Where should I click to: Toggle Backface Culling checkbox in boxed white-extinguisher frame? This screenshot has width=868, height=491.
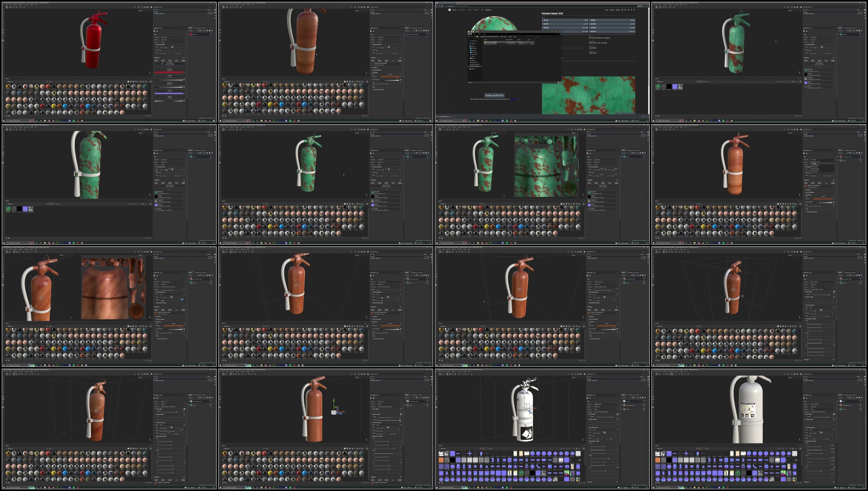tap(617, 419)
